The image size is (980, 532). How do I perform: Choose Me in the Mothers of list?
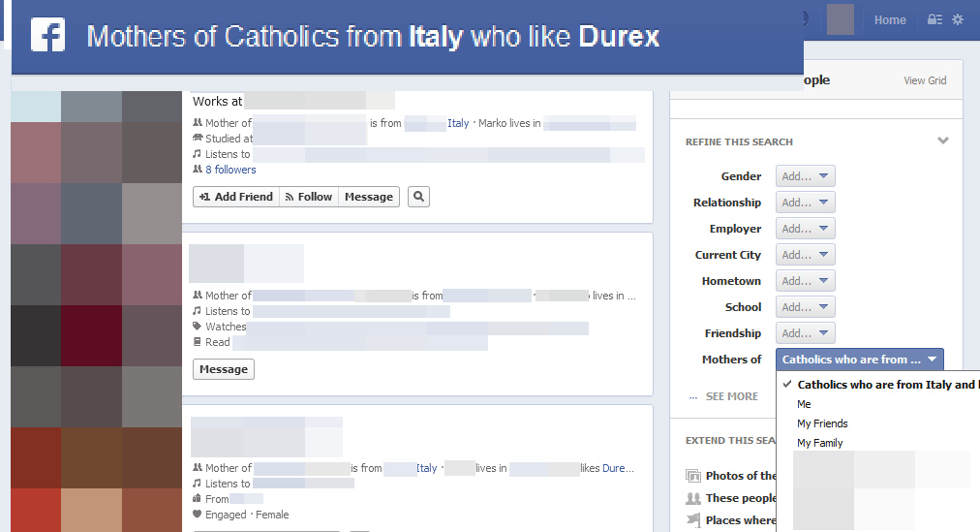tap(804, 404)
